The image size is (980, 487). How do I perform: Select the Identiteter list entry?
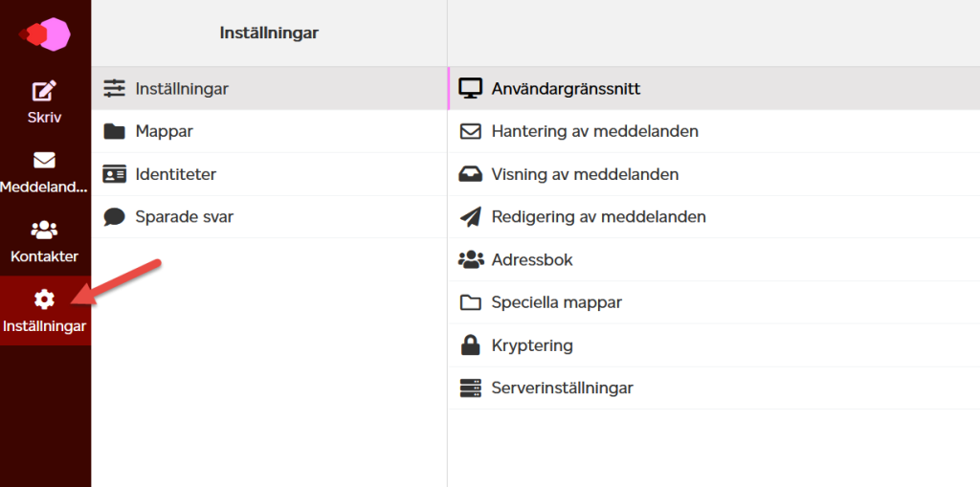pos(269,174)
